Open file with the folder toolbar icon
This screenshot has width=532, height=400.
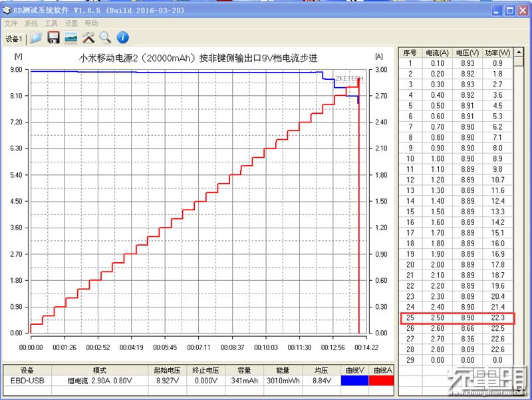(37, 38)
